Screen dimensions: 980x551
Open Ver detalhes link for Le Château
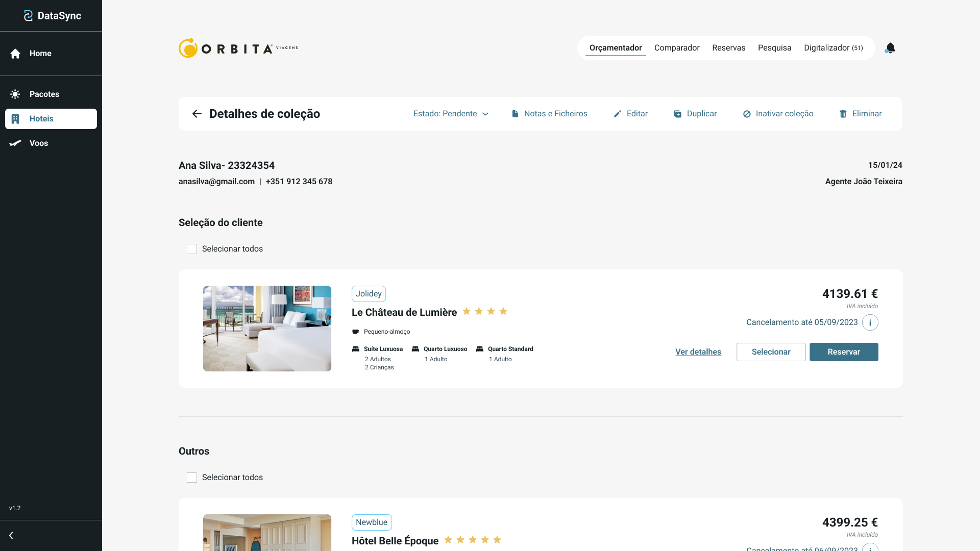point(698,352)
